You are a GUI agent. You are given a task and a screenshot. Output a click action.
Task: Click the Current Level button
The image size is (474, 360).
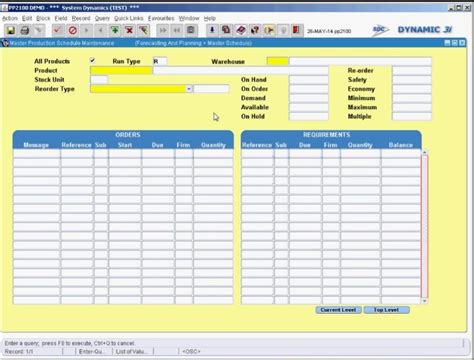point(338,310)
